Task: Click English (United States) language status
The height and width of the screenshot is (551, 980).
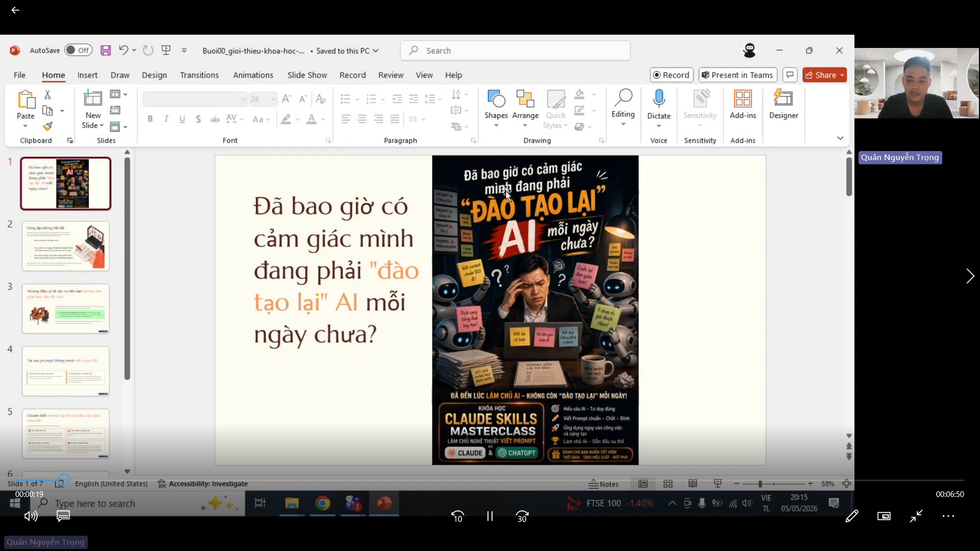Action: click(111, 484)
